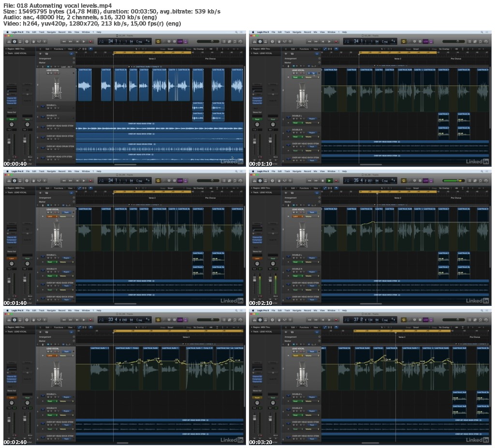Screen dimensions: 495x448
Task: Click Track button on LEAD VOCAL, 00:01:40 frame
Action: [67, 212]
